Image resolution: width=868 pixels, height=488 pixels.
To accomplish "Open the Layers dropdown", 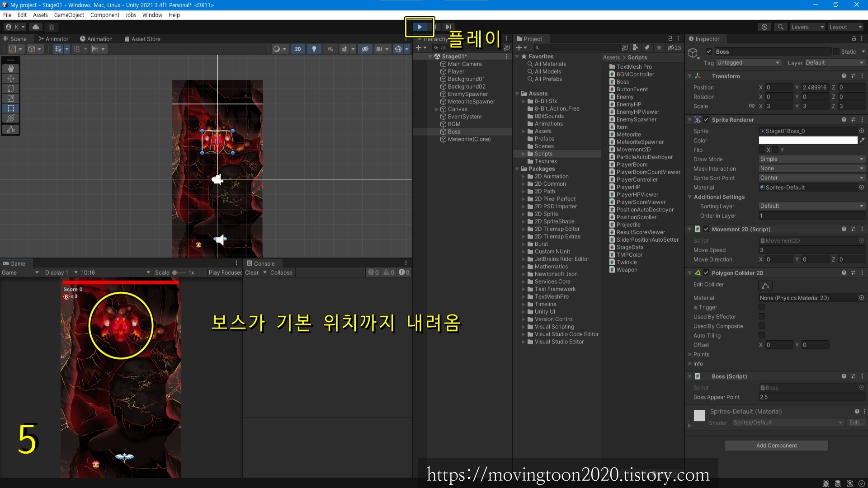I will pyautogui.click(x=807, y=27).
